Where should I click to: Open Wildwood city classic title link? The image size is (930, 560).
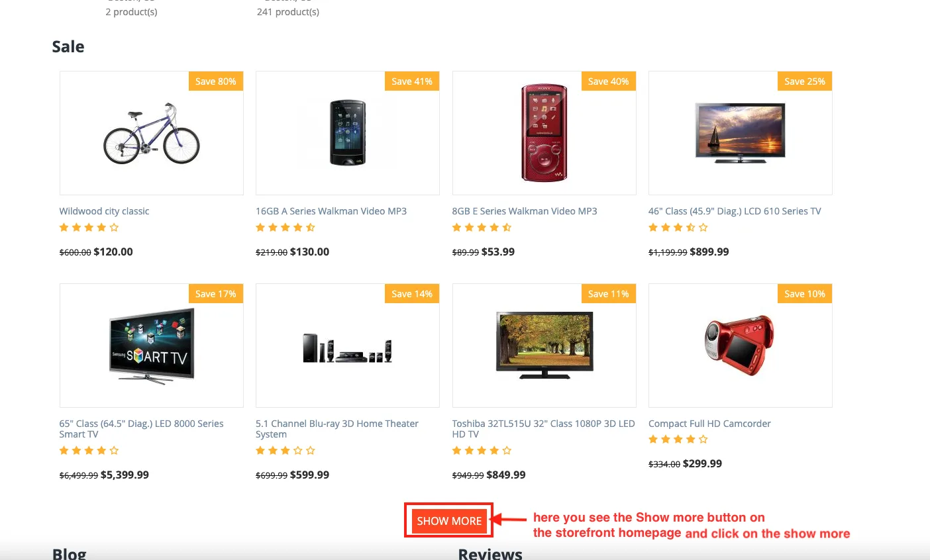pyautogui.click(x=104, y=211)
